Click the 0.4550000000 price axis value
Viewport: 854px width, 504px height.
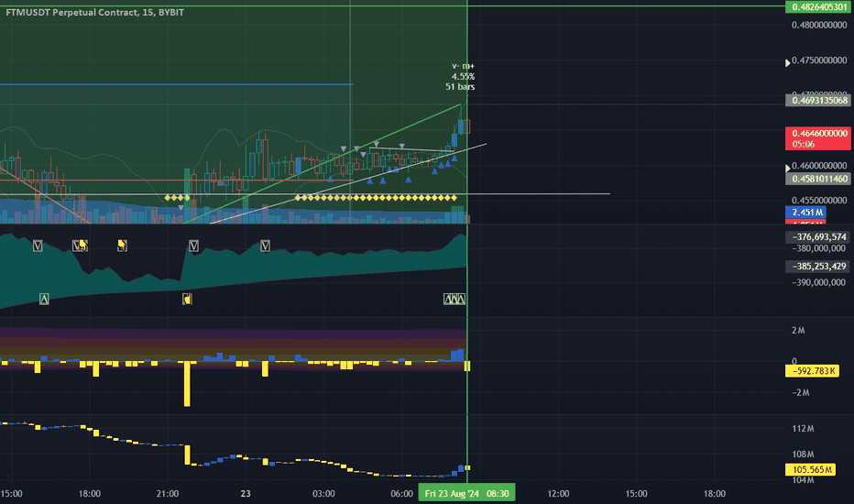[x=819, y=201]
